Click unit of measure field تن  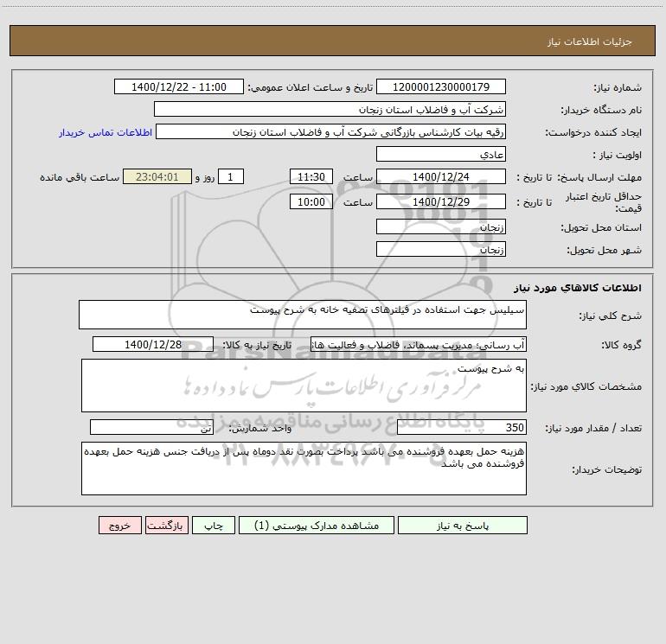tap(151, 427)
